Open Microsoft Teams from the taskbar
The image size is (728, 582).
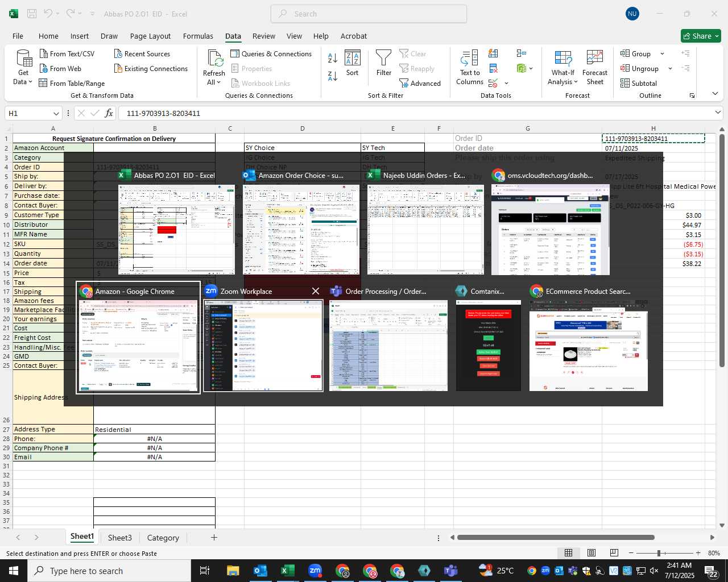pyautogui.click(x=451, y=571)
